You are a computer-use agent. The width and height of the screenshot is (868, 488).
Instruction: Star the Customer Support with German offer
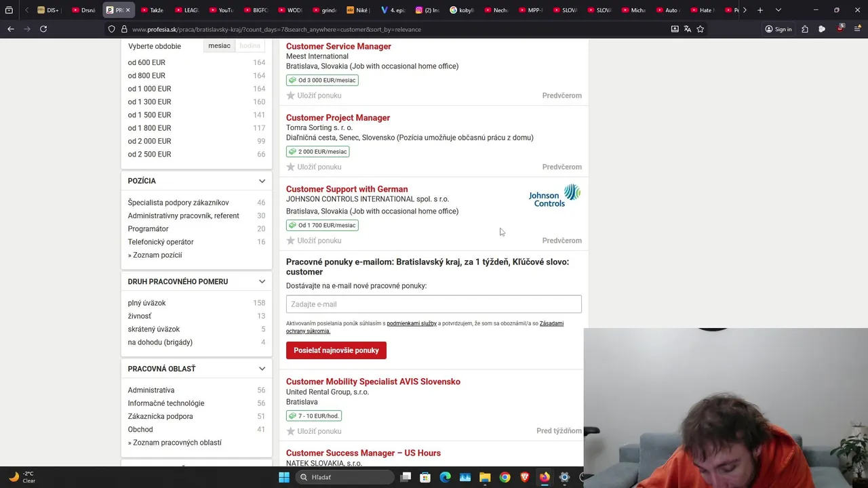point(291,241)
